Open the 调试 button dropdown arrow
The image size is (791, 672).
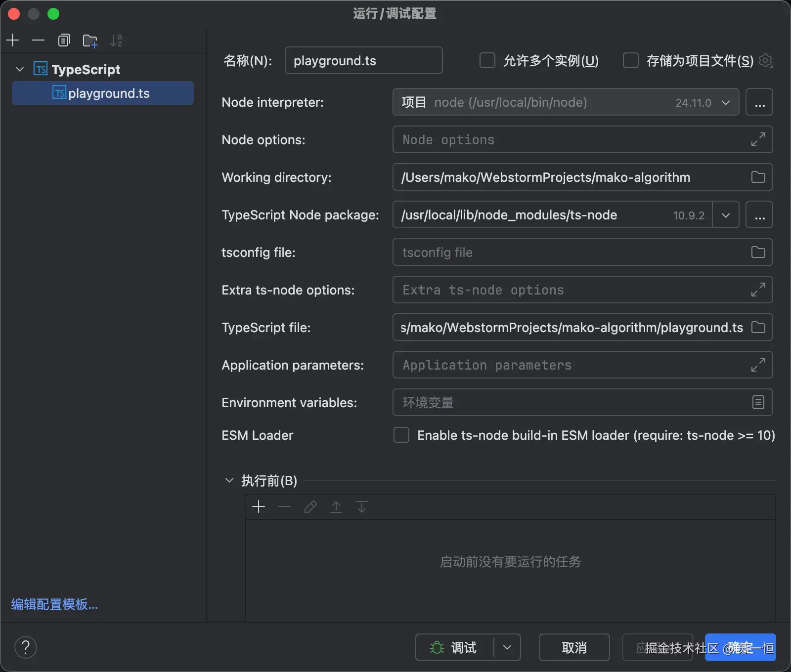click(x=507, y=647)
